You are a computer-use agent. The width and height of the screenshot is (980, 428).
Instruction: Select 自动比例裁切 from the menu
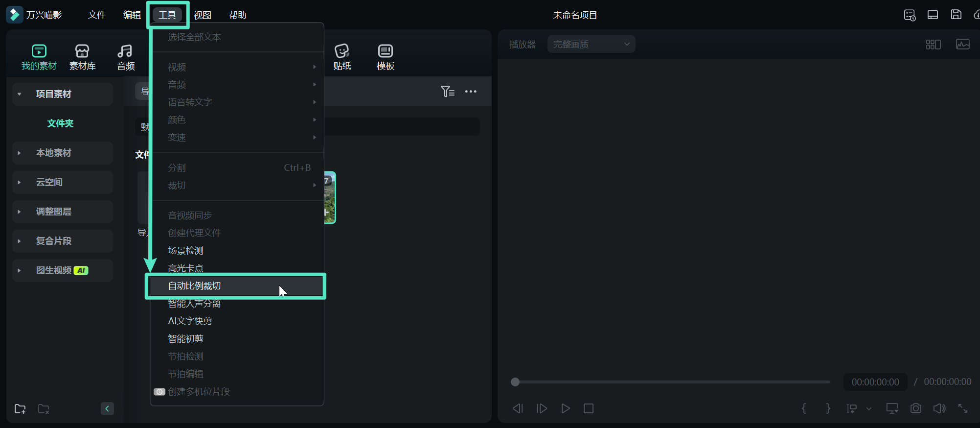[x=194, y=286]
